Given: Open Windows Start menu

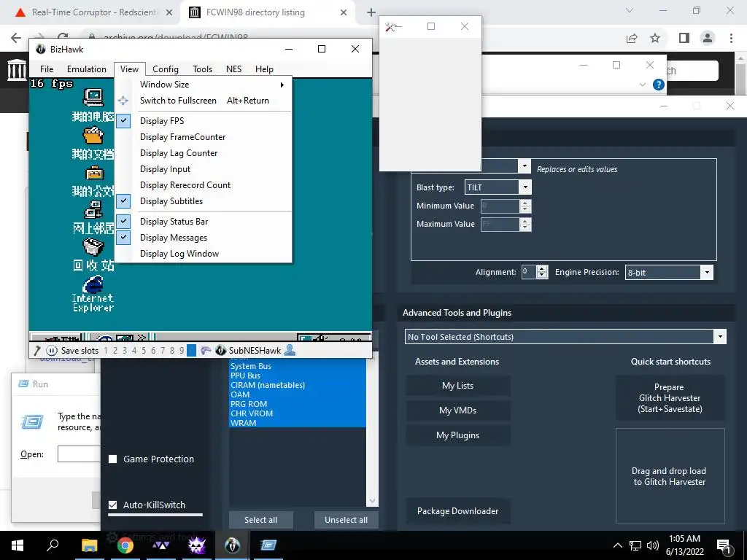Looking at the screenshot, I should (18, 545).
